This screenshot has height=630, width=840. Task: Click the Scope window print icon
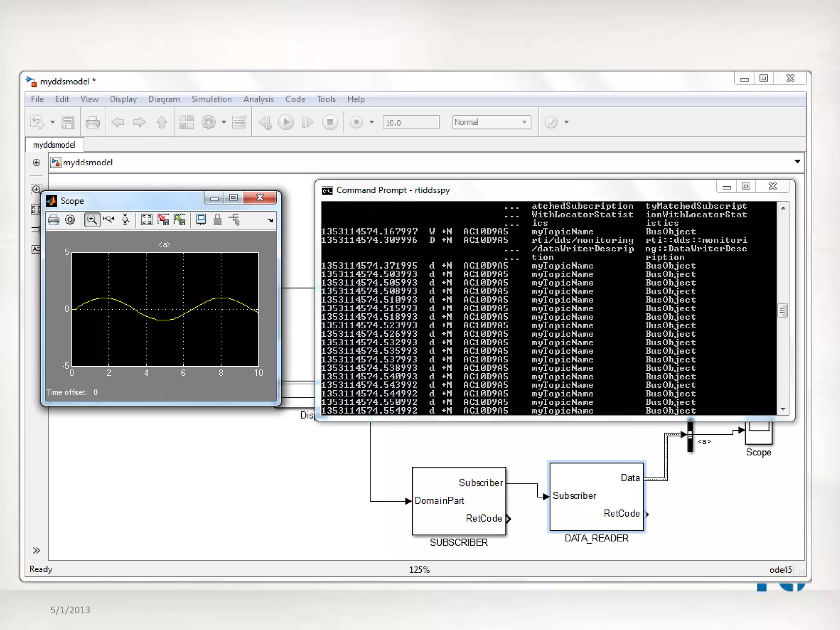coord(54,220)
